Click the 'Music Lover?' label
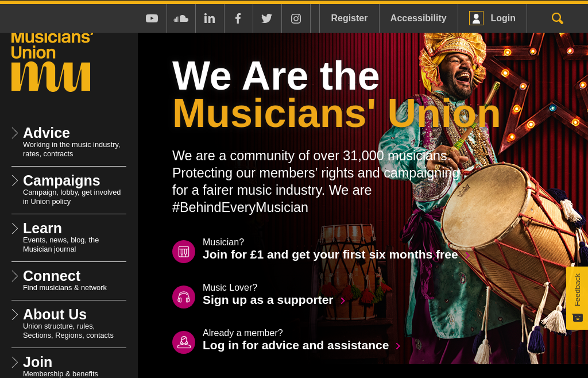This screenshot has height=378, width=588. (230, 287)
